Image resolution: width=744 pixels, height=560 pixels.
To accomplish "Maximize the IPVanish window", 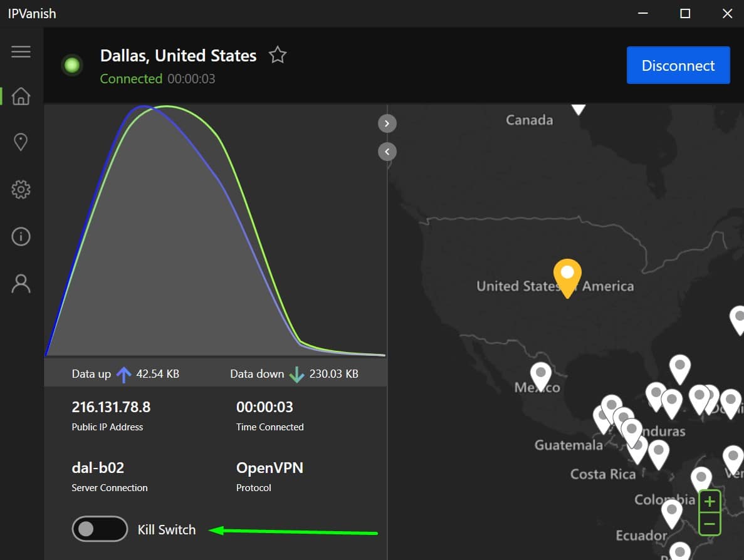I will click(685, 13).
